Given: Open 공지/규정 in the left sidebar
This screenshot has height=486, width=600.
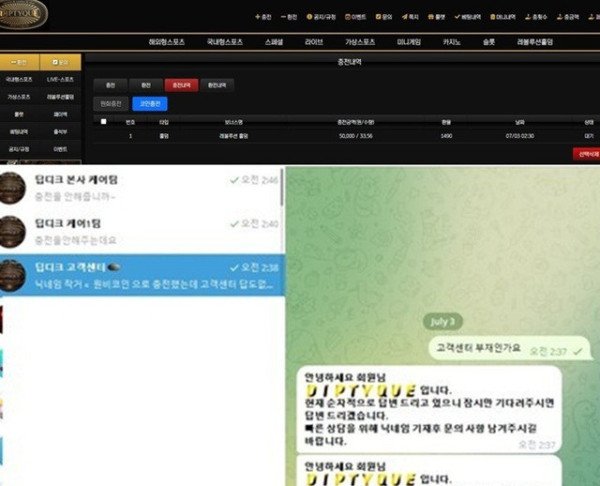Looking at the screenshot, I should (x=19, y=149).
